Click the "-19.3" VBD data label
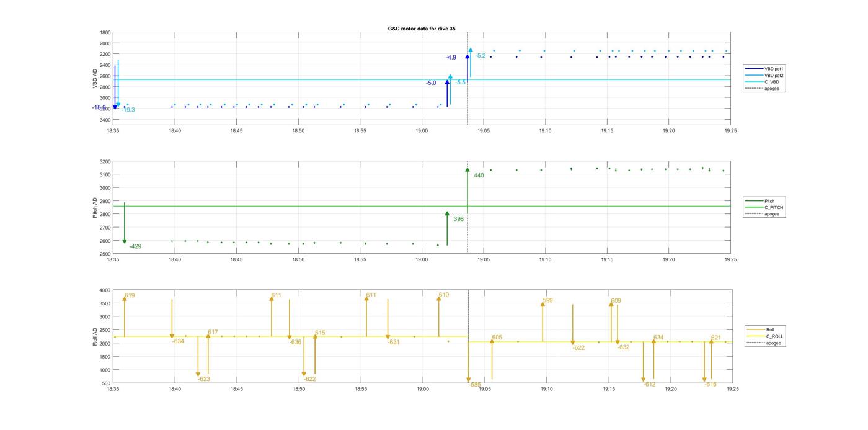Image resolution: width=868 pixels, height=430 pixels. pos(128,110)
